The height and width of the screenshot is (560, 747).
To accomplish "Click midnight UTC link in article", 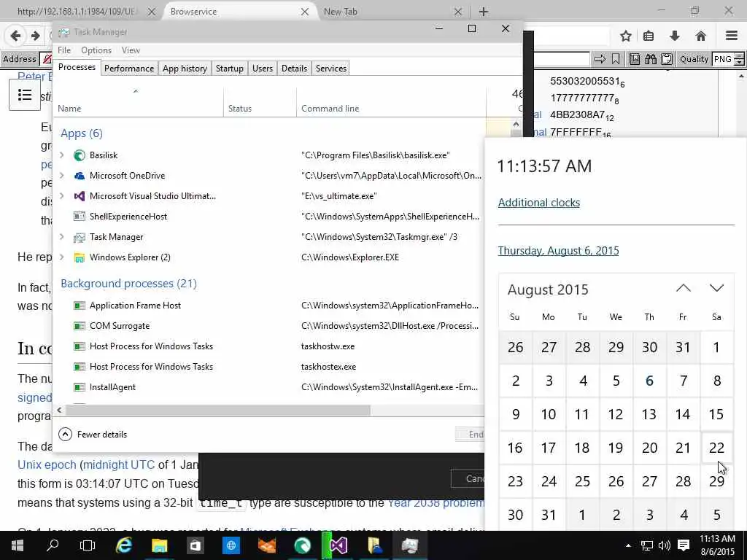I will [119, 464].
